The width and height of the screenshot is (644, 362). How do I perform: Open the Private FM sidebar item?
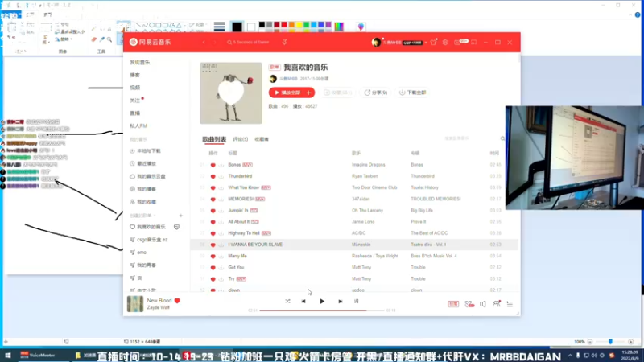[138, 126]
